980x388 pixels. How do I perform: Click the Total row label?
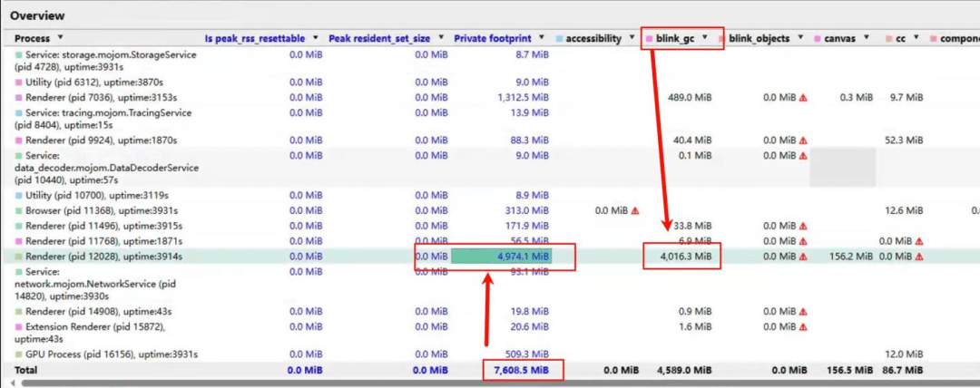tap(25, 370)
